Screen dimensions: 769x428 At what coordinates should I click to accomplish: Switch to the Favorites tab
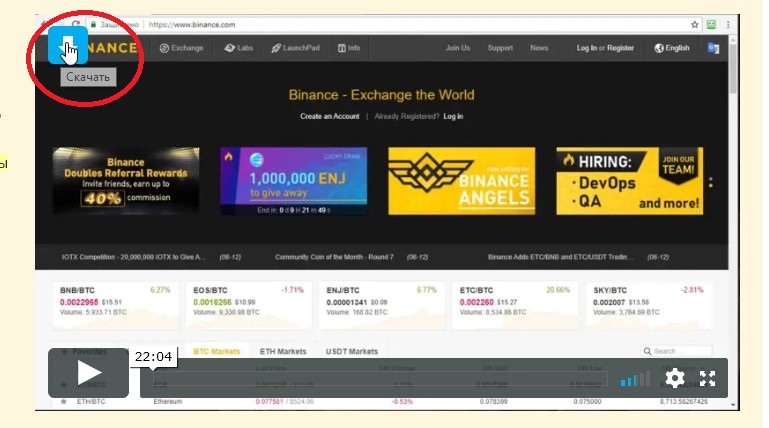[84, 352]
